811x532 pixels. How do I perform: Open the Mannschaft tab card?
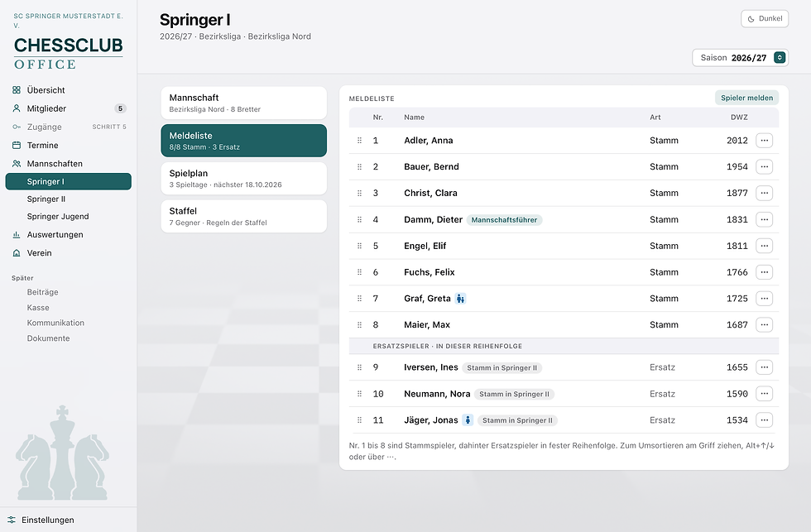click(243, 103)
